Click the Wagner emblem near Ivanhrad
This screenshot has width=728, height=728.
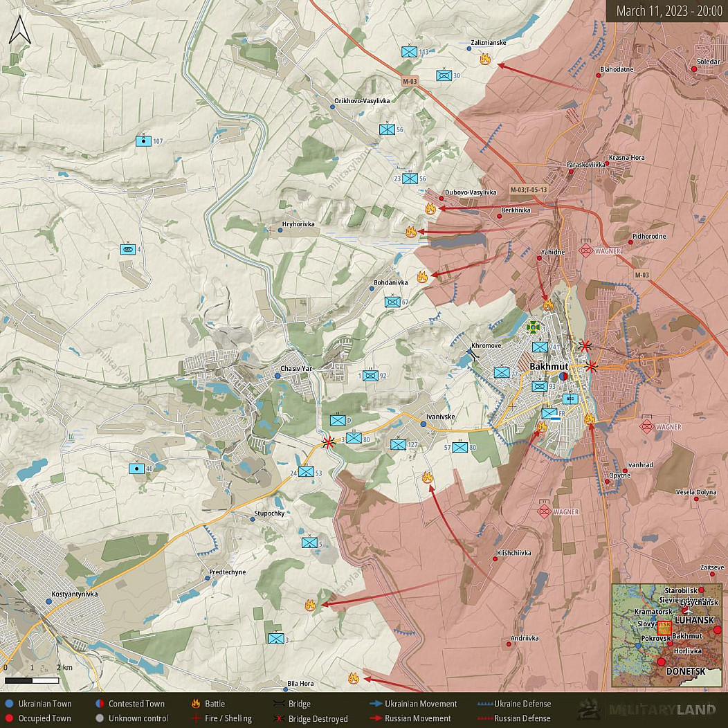click(x=646, y=426)
